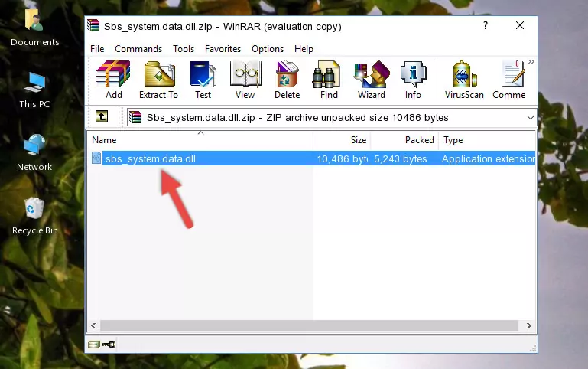Sort list by Type column
The height and width of the screenshot is (369, 588).
click(487, 140)
